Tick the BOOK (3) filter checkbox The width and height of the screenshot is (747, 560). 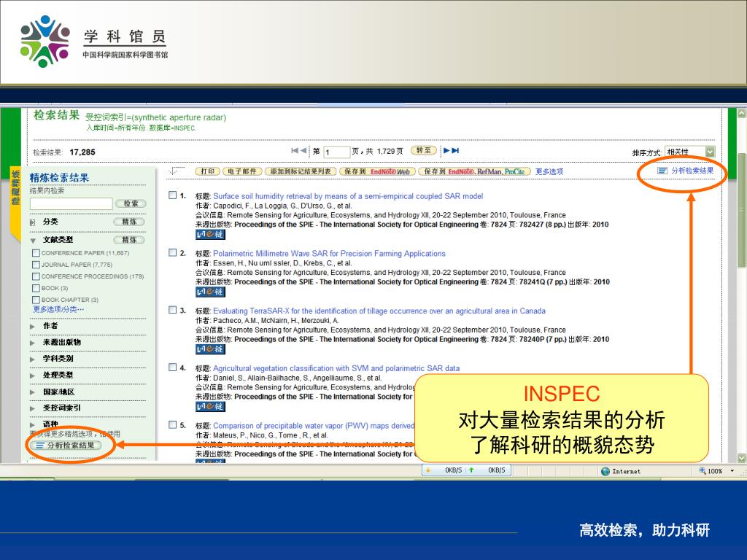(x=36, y=287)
